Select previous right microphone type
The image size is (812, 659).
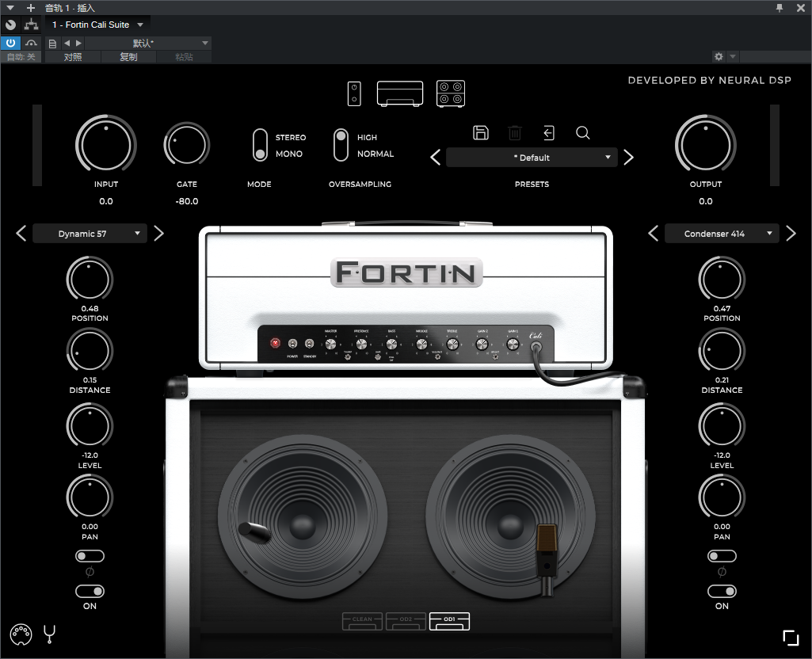(x=654, y=234)
